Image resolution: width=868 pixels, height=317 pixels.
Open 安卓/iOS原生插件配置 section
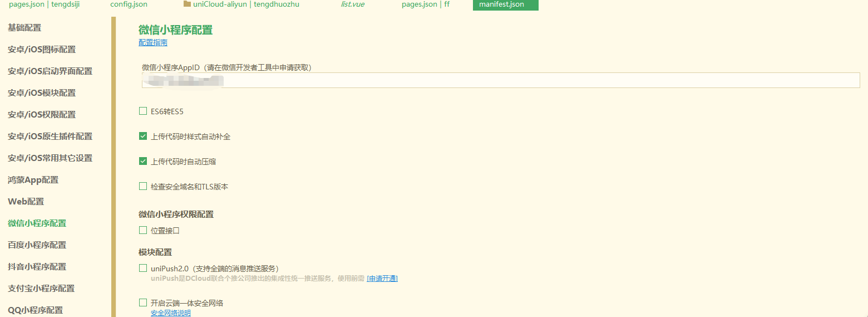[50, 136]
